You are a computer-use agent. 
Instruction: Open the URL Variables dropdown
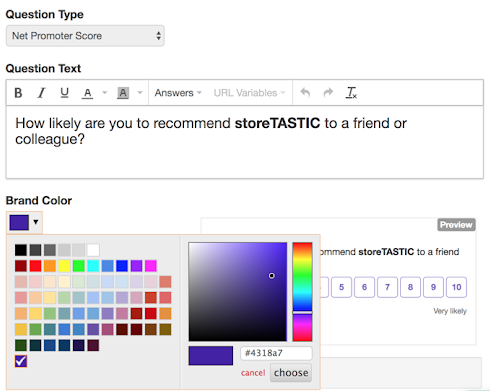coord(249,93)
